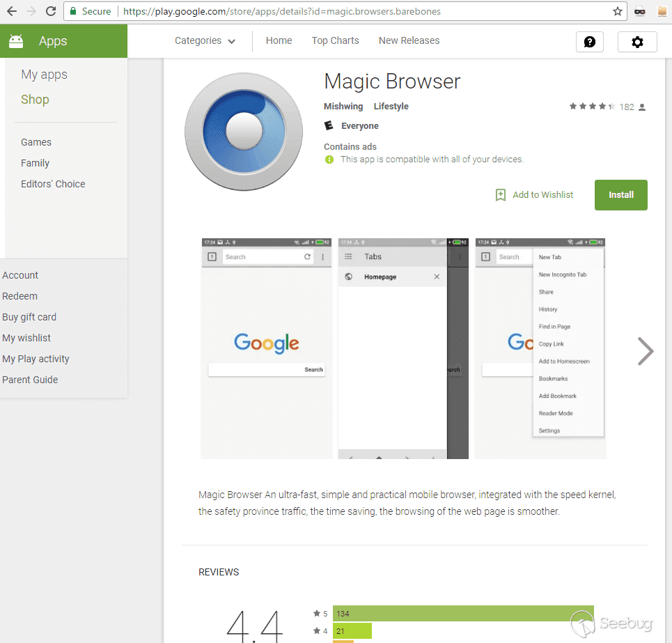Image resolution: width=672 pixels, height=643 pixels.
Task: Open the second screenshot showing Tabs
Action: (403, 348)
